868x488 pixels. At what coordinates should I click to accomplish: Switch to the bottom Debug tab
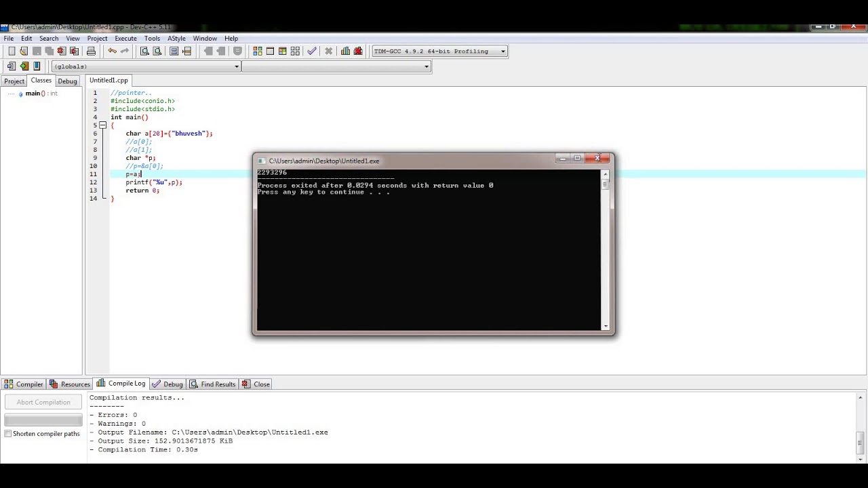(x=167, y=384)
